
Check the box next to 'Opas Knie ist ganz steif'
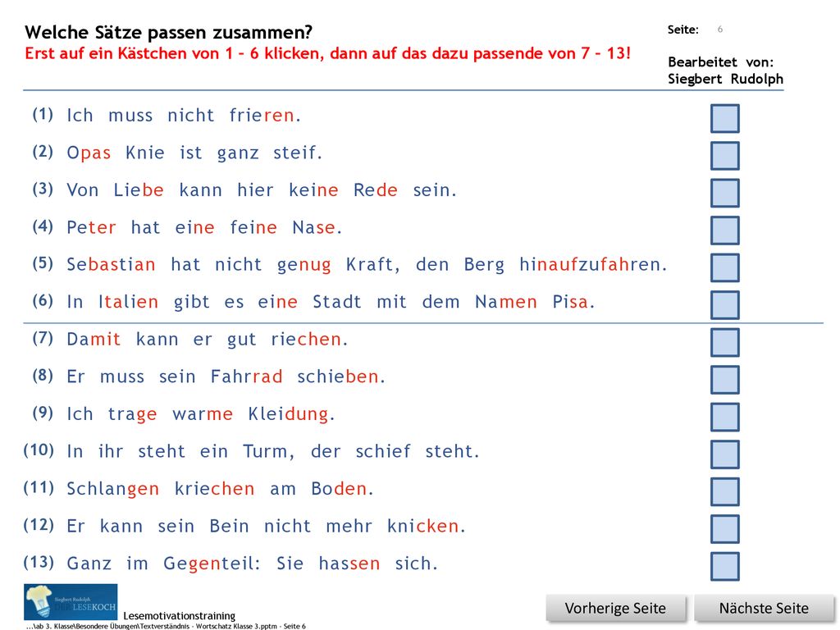(725, 156)
